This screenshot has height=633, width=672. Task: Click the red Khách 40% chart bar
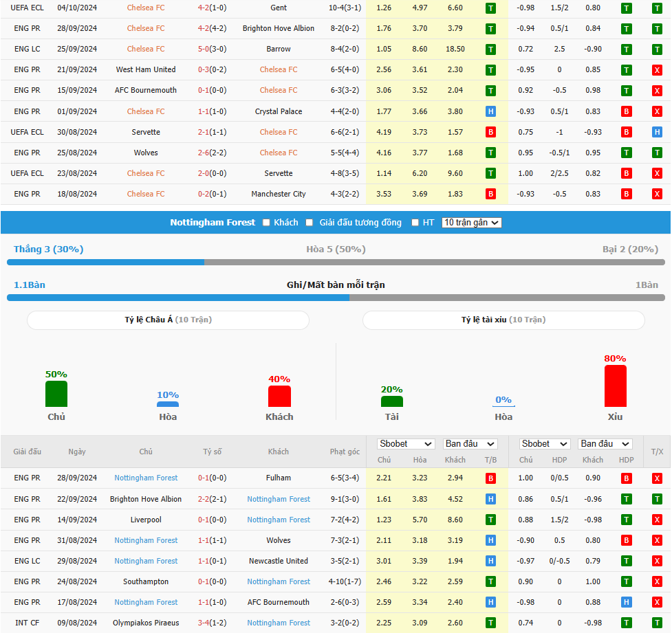279,396
